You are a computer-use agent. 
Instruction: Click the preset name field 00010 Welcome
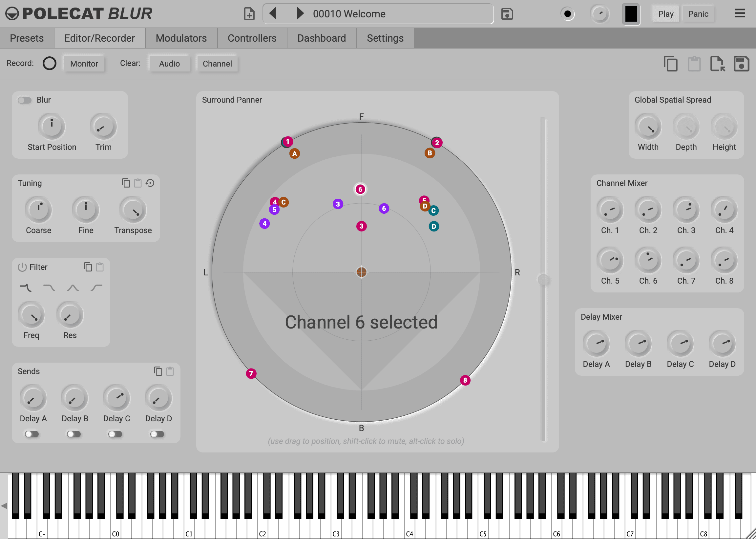click(378, 14)
